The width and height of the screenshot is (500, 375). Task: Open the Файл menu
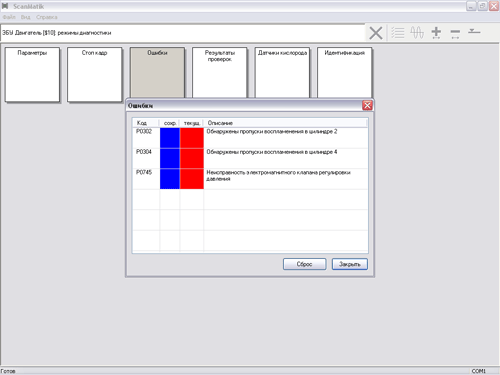(9, 17)
